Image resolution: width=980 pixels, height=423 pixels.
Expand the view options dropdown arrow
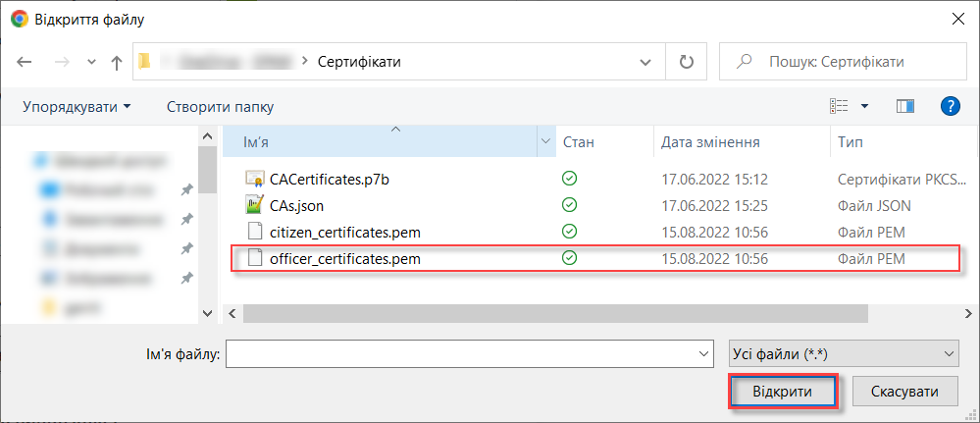pyautogui.click(x=865, y=106)
